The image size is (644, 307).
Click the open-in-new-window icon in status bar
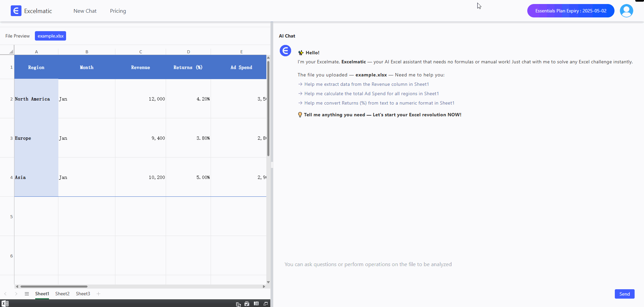266,304
